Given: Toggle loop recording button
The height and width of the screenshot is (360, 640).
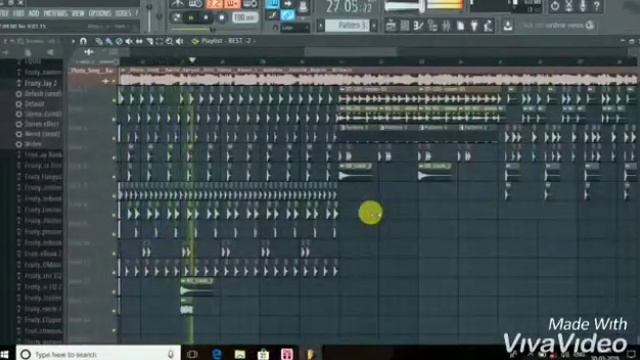Looking at the screenshot, I should [x=249, y=4].
